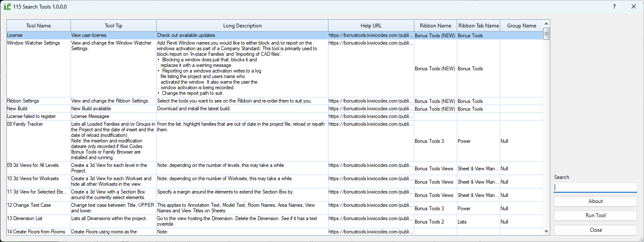
Task: Click the Long Description of Window Watcher Settings
Action: [243, 68]
